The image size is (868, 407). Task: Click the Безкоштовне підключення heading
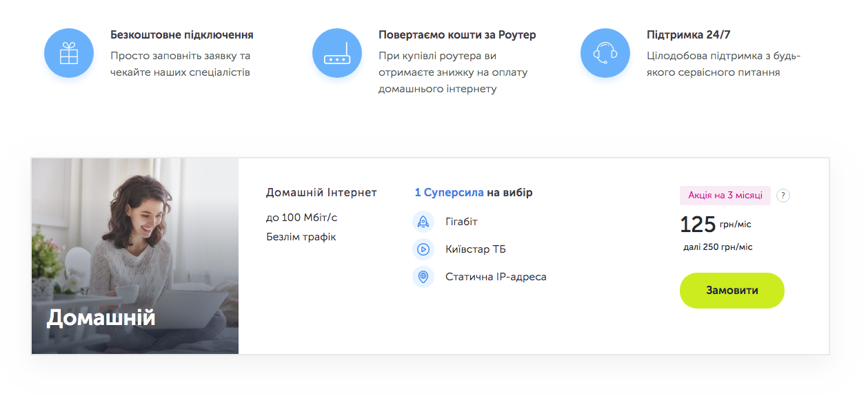point(182,34)
